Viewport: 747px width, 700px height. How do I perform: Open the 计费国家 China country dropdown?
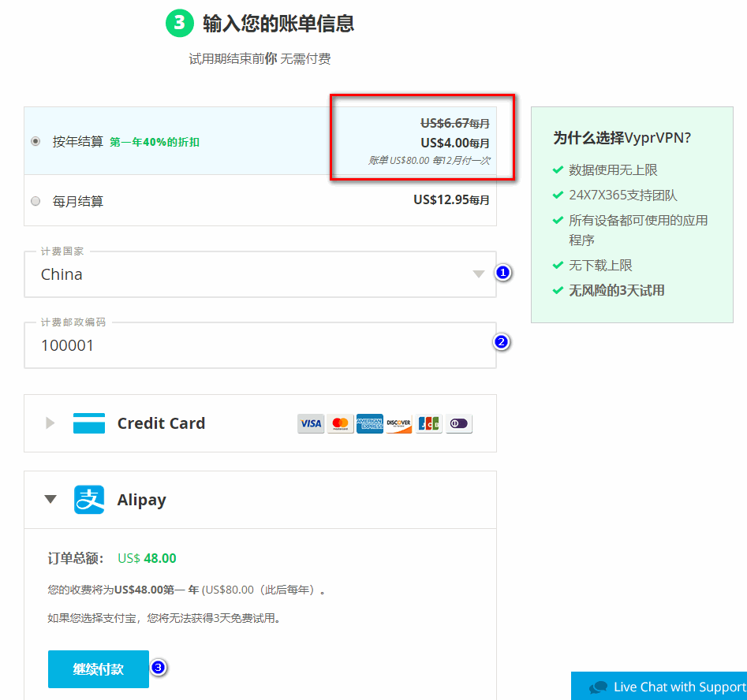tap(260, 274)
